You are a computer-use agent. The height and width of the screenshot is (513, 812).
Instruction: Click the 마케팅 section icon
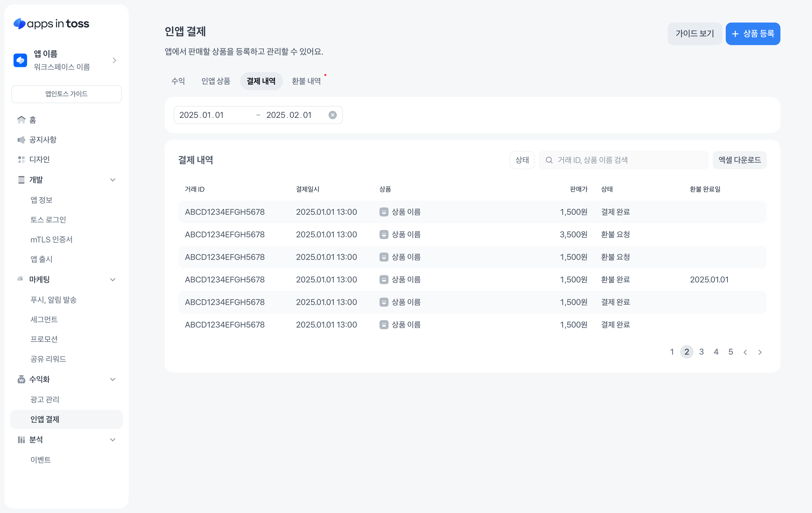click(x=20, y=279)
